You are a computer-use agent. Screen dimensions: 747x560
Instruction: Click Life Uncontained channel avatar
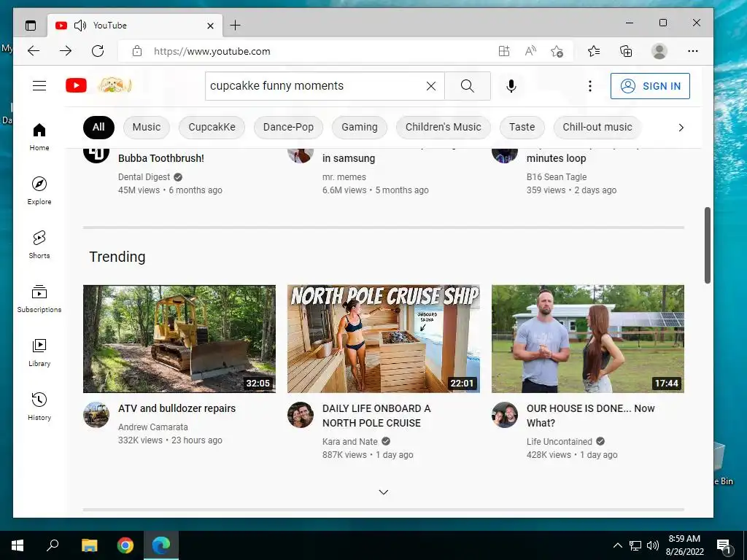pos(505,415)
